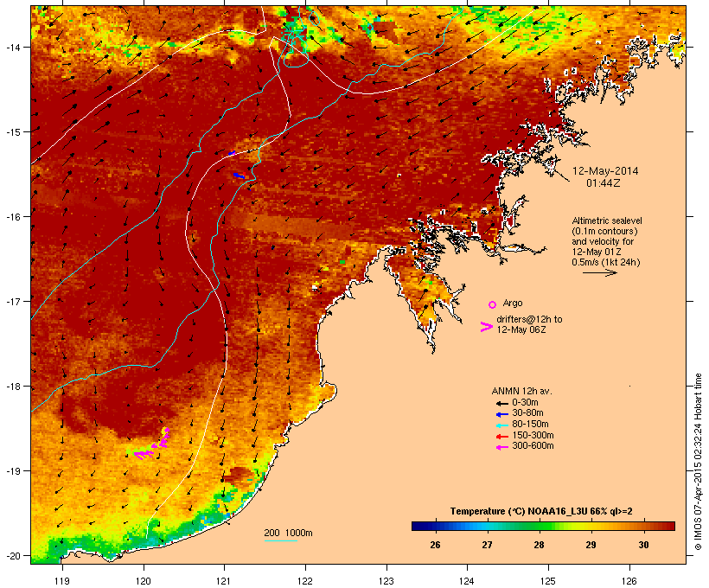The height and width of the screenshot is (588, 709).
Task: Click the 126 longitude axis label
Action: pyautogui.click(x=629, y=581)
